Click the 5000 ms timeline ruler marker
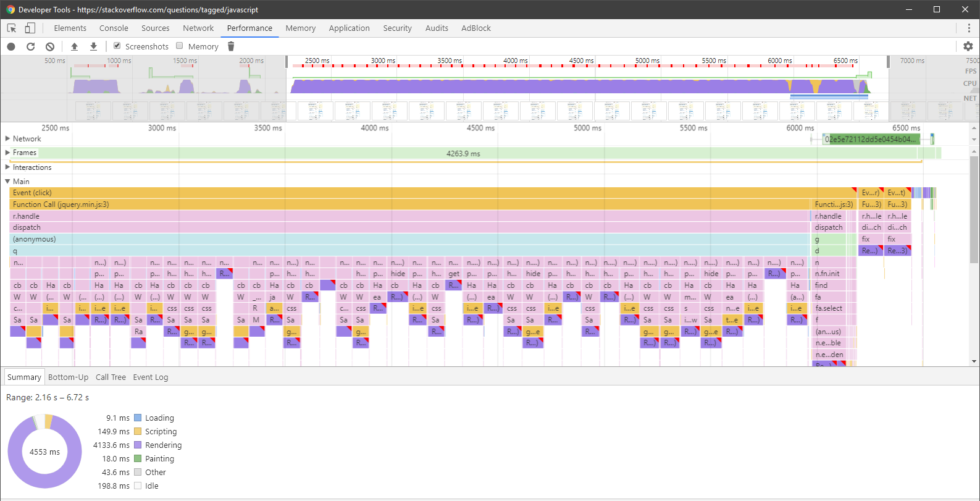Screen dimensions: 980x501 [587, 128]
